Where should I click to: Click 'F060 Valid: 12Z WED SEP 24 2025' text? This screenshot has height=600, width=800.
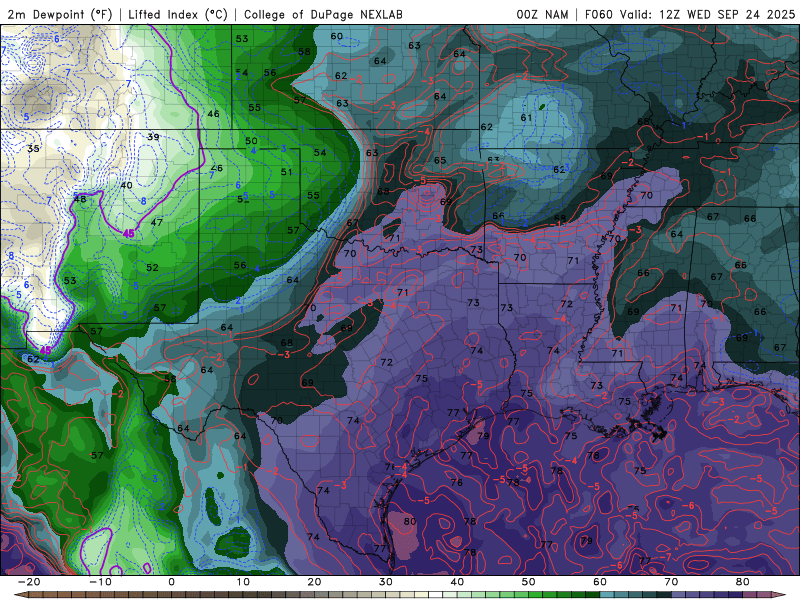[690, 14]
